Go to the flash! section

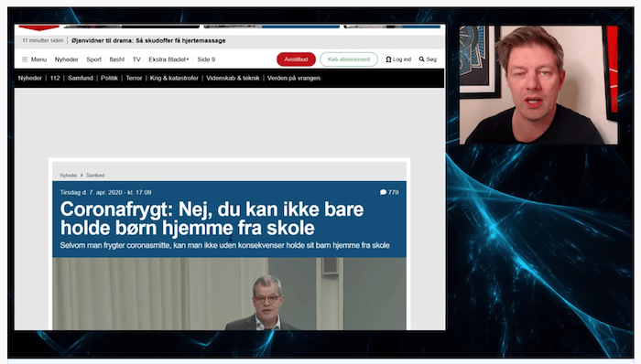coord(117,59)
